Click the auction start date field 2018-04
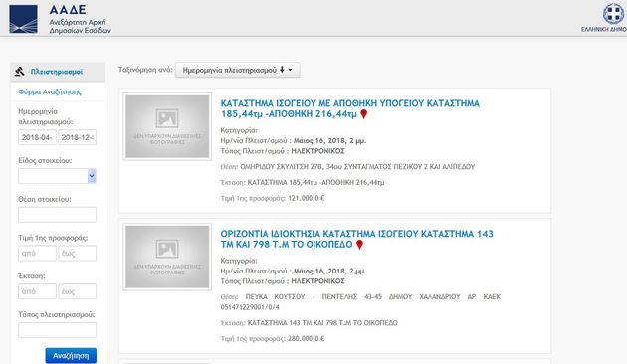The height and width of the screenshot is (364, 627). click(x=37, y=137)
